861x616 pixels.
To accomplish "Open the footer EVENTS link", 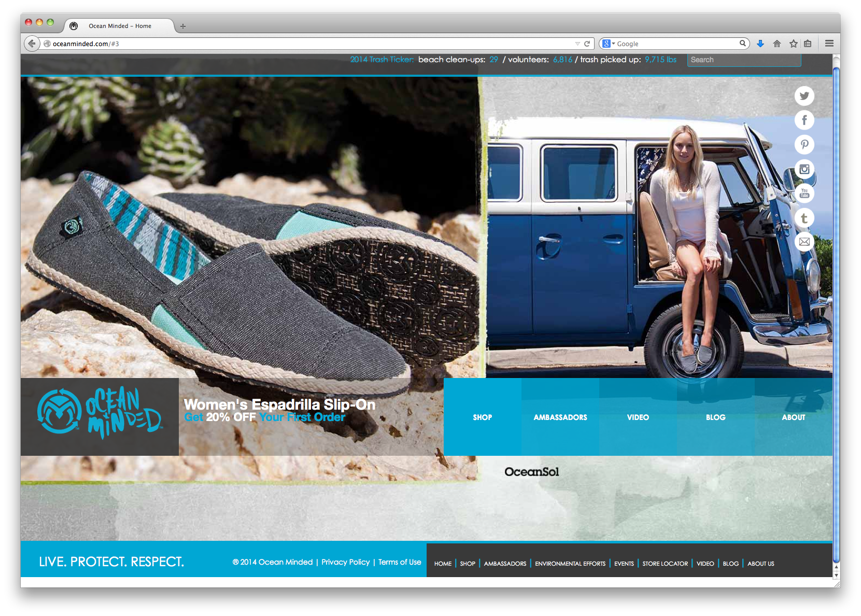I will point(624,564).
